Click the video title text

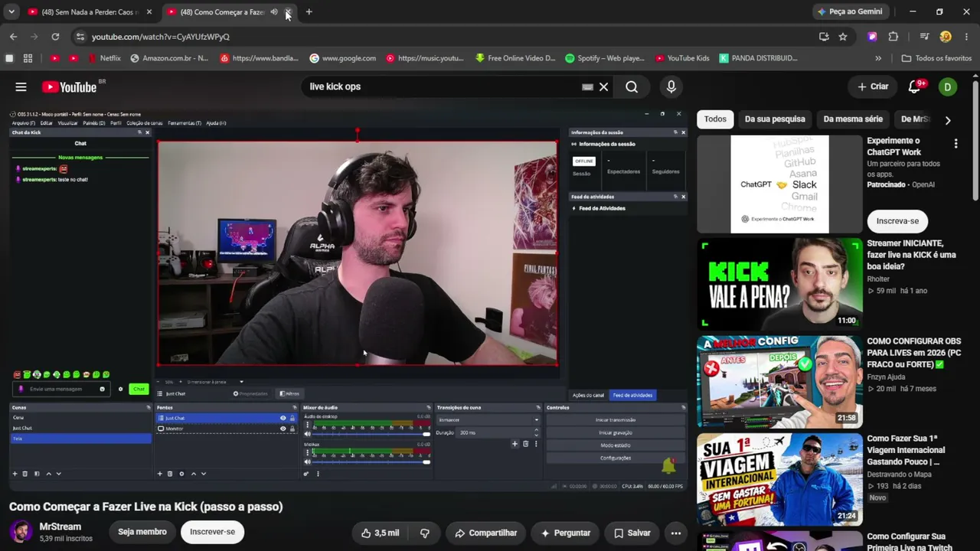(146, 507)
